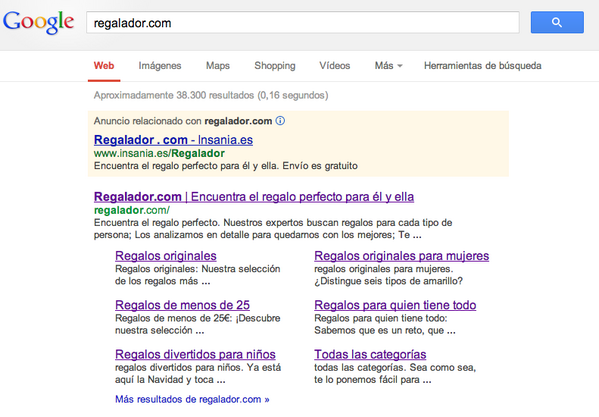Click snippet nuestra selección ... under menos de 25

159,330
